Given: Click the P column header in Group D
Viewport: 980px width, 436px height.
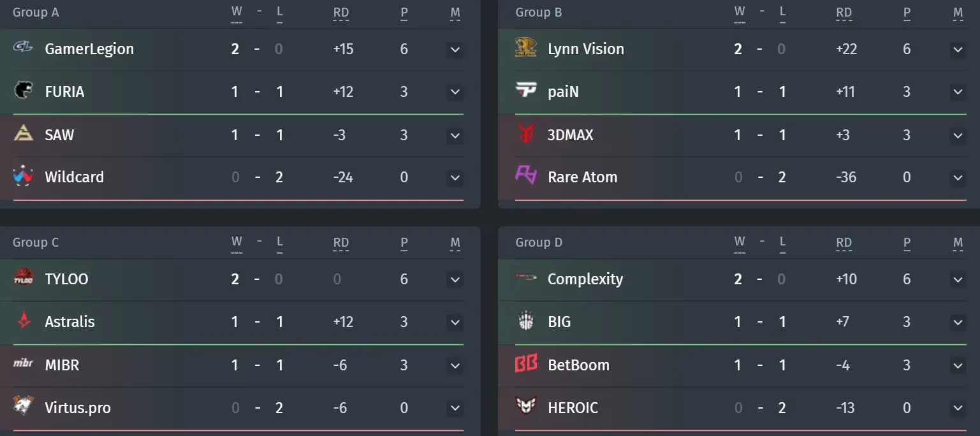Looking at the screenshot, I should point(907,242).
